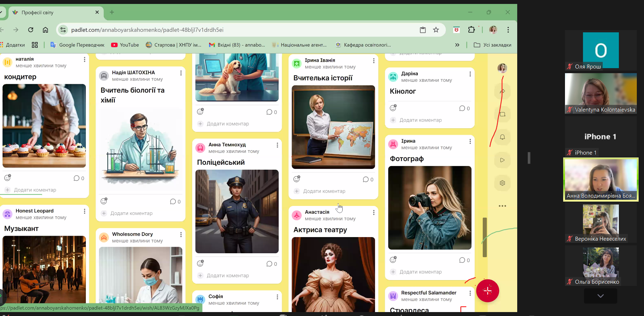Open YouTube bookmark in bookmarks bar
The width and height of the screenshot is (644, 316).
pyautogui.click(x=125, y=45)
